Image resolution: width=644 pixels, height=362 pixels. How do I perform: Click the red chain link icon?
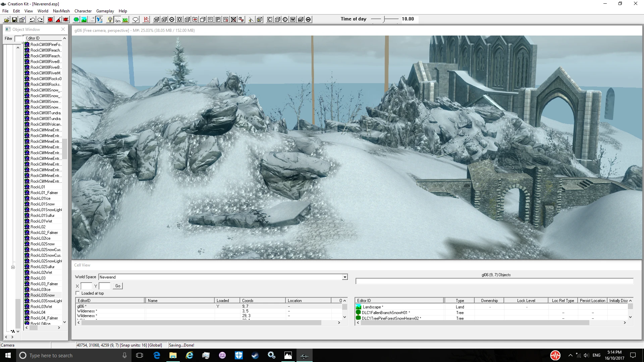(x=241, y=19)
